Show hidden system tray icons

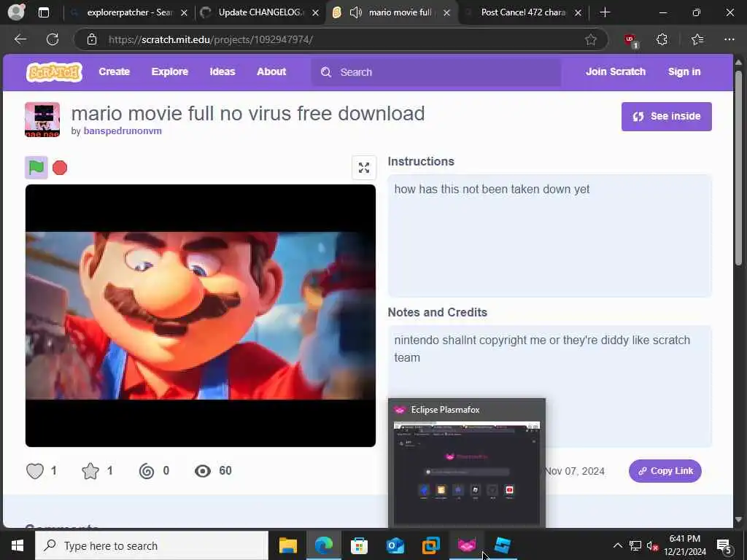click(617, 545)
